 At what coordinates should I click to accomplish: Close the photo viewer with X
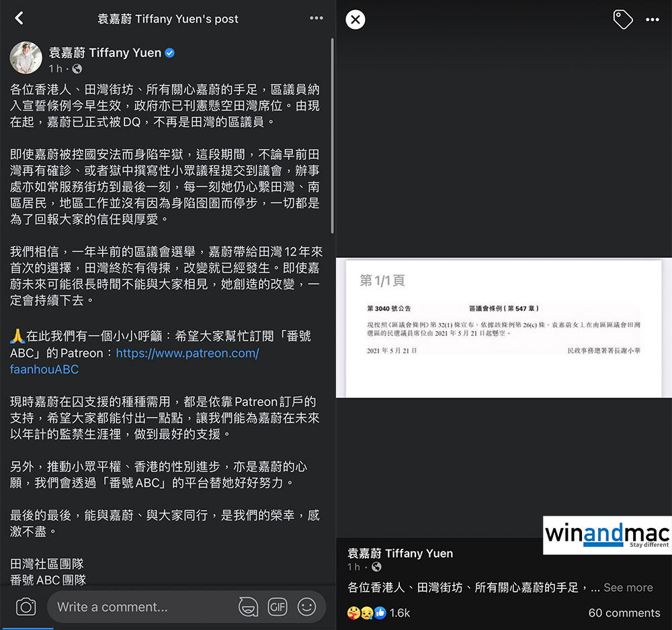coord(355,19)
